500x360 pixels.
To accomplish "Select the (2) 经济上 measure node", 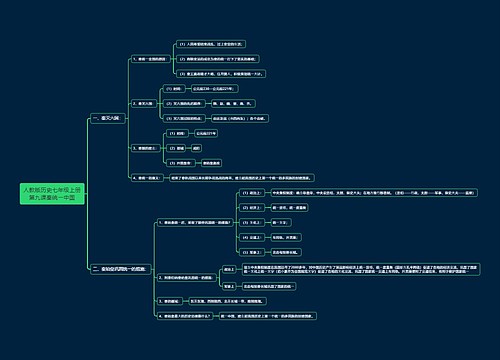I will point(252,208).
